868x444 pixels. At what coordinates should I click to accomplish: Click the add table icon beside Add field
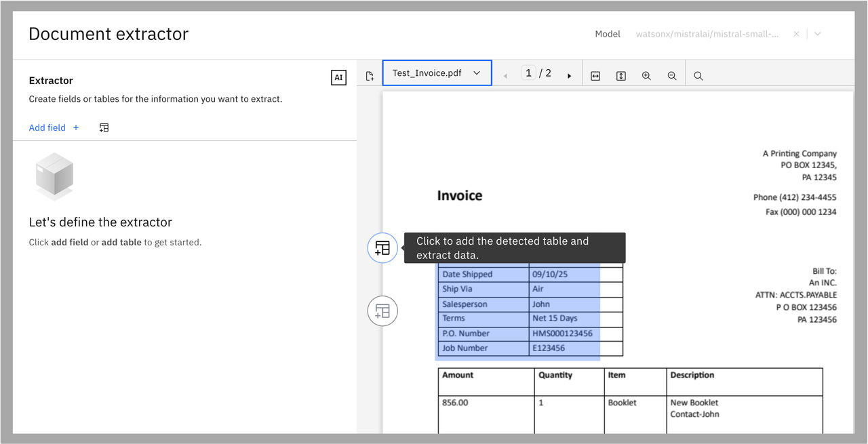(x=104, y=127)
